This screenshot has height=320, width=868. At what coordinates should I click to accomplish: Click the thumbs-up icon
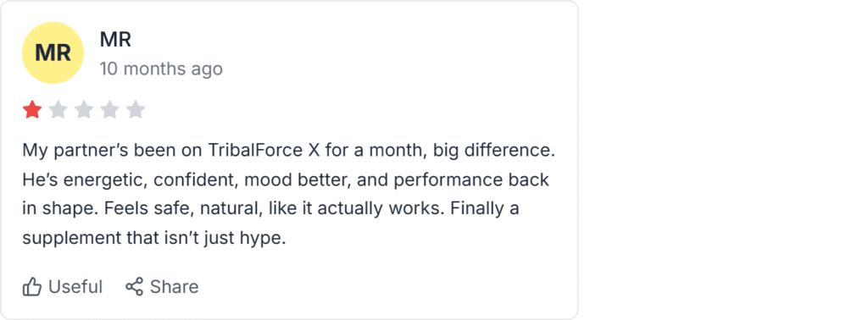coord(32,287)
